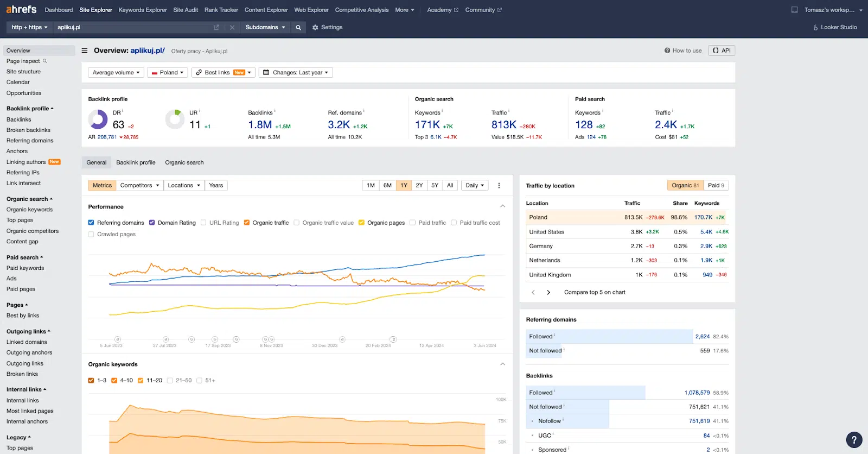Screen dimensions: 868x454
Task: Click Compare top 5 on chart
Action: 595,292
